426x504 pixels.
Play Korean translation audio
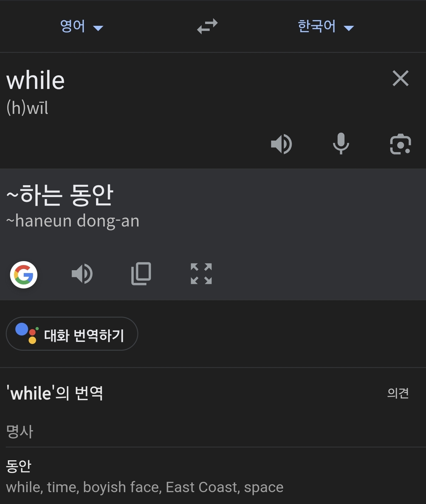coord(82,274)
